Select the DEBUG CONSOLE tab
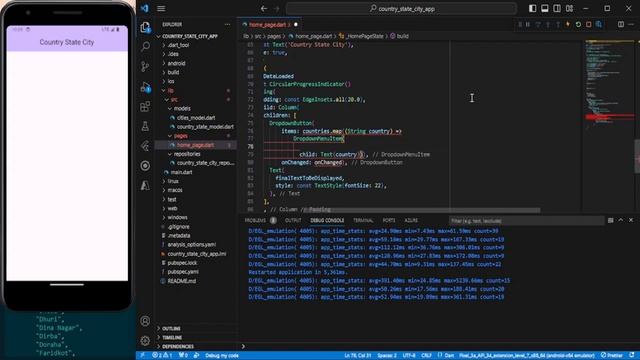Image resolution: width=640 pixels, height=360 pixels. pyautogui.click(x=327, y=220)
